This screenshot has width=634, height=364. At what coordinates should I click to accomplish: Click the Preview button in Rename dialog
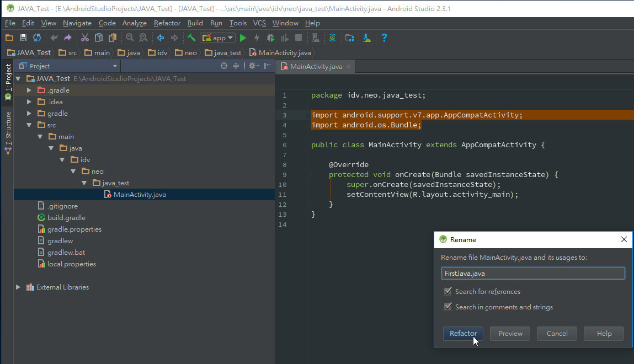pyautogui.click(x=510, y=333)
